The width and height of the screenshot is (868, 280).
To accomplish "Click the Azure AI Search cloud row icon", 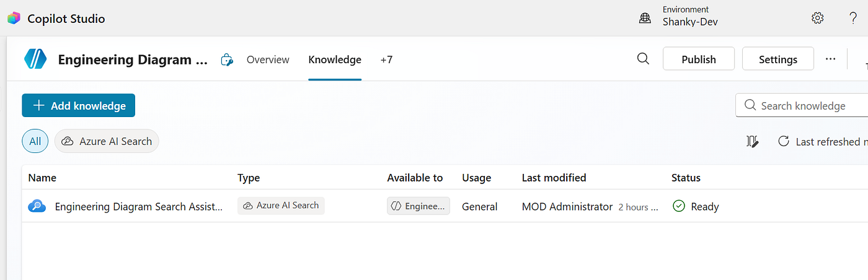I will coord(37,206).
